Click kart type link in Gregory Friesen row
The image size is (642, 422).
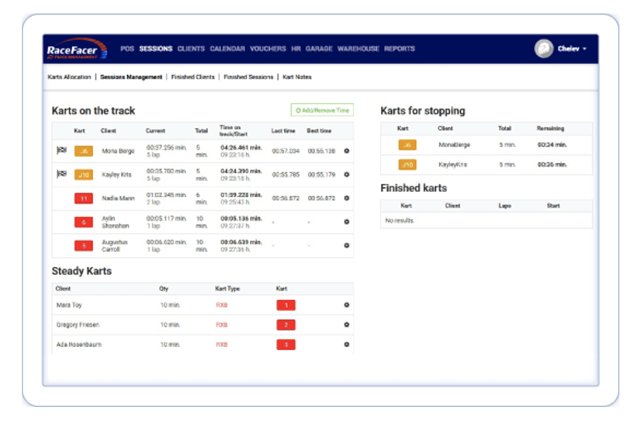click(222, 325)
